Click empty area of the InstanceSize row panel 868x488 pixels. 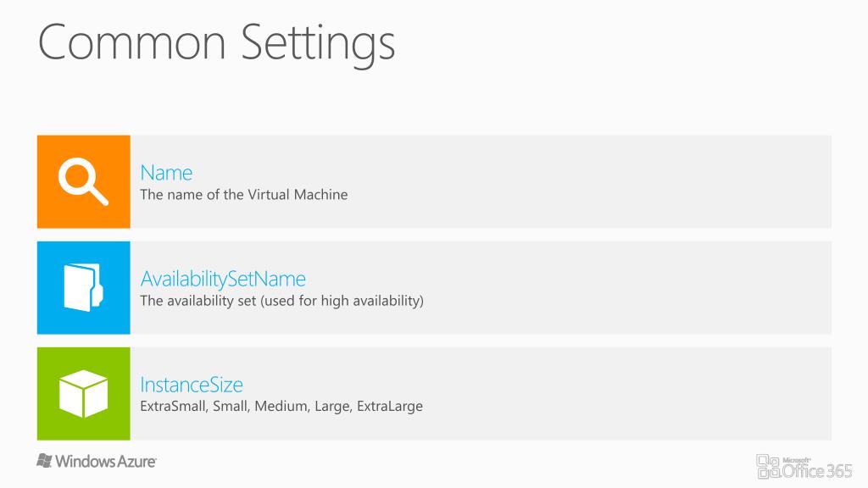pyautogui.click(x=609, y=393)
